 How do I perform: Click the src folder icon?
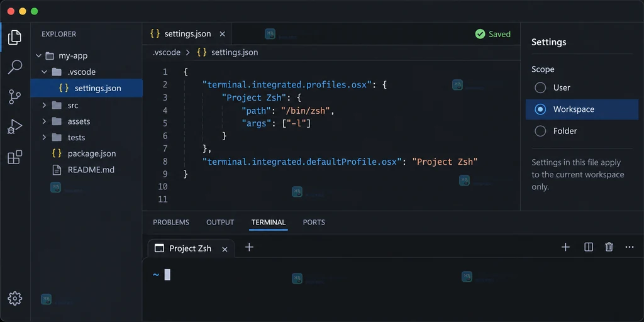(57, 106)
